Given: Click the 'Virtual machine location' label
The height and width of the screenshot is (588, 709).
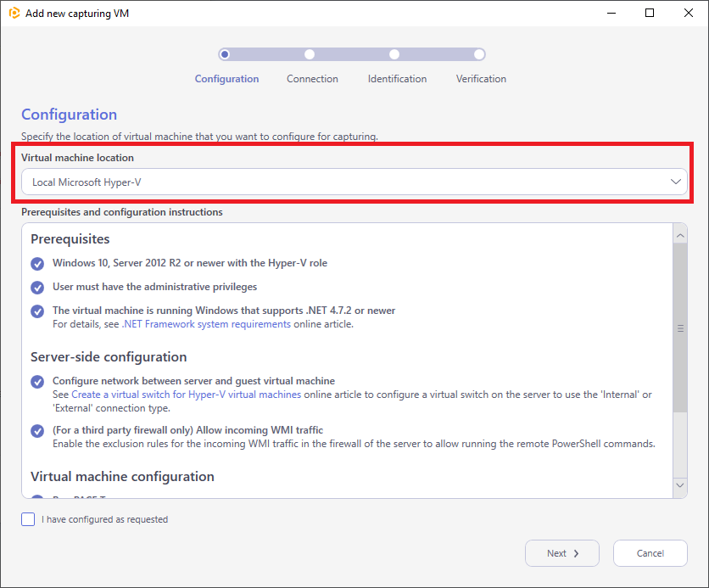Looking at the screenshot, I should point(77,158).
